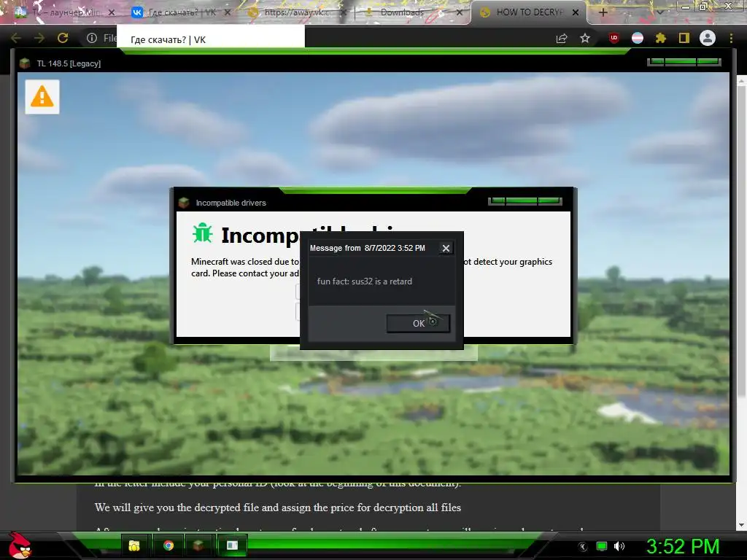Select the HOW TO DECRYPT tab
Viewport: 747px width, 560px height.
coord(523,12)
